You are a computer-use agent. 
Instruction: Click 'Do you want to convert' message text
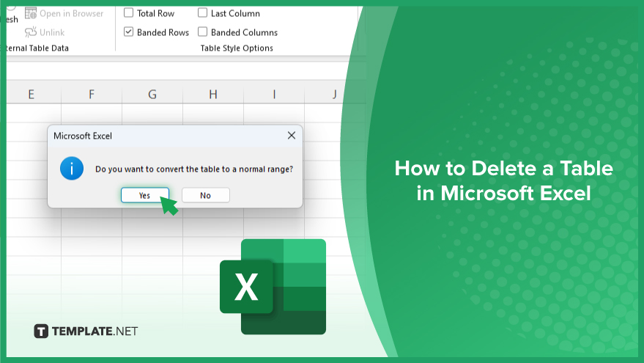pos(194,169)
